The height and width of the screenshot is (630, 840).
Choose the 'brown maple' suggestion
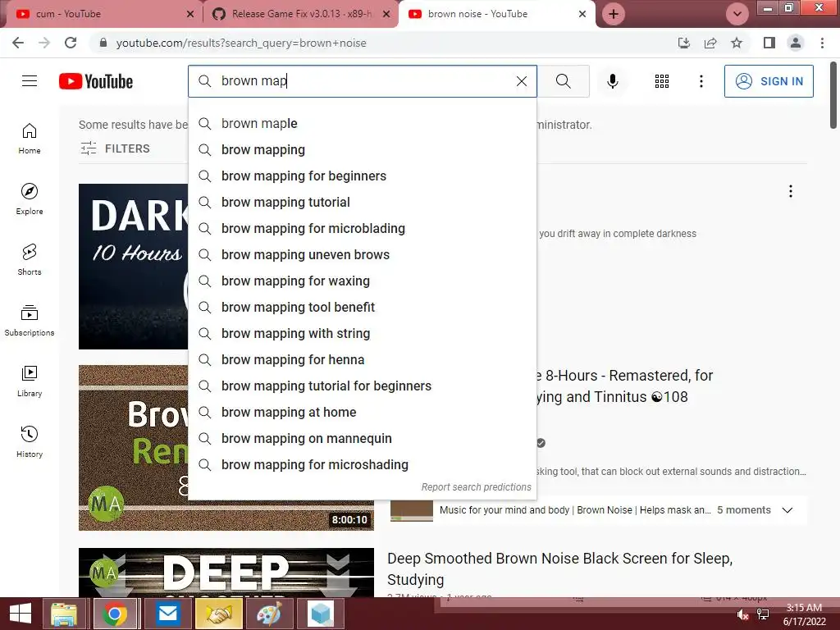[363, 123]
